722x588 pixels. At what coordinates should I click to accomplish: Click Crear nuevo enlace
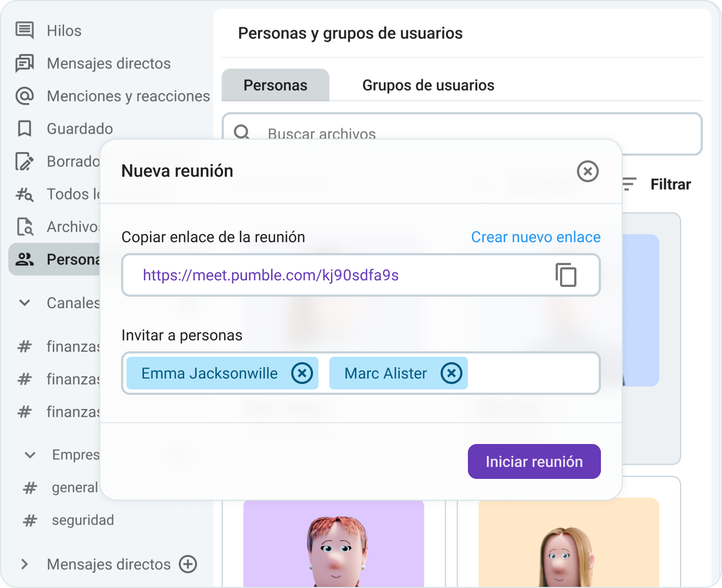pos(536,237)
